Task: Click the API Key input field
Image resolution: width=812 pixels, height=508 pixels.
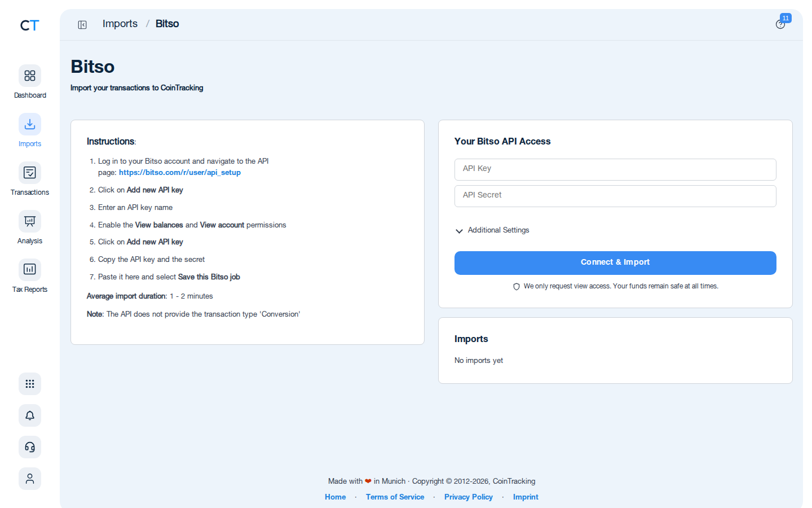Action: 615,169
